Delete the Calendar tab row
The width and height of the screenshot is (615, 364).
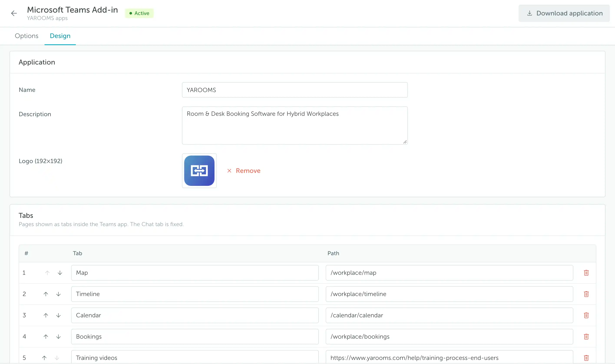point(586,315)
